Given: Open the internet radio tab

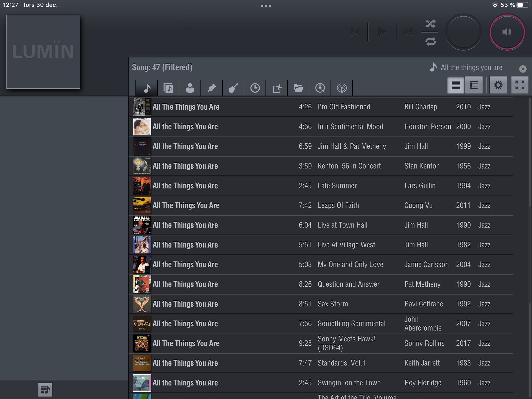Looking at the screenshot, I should (342, 88).
